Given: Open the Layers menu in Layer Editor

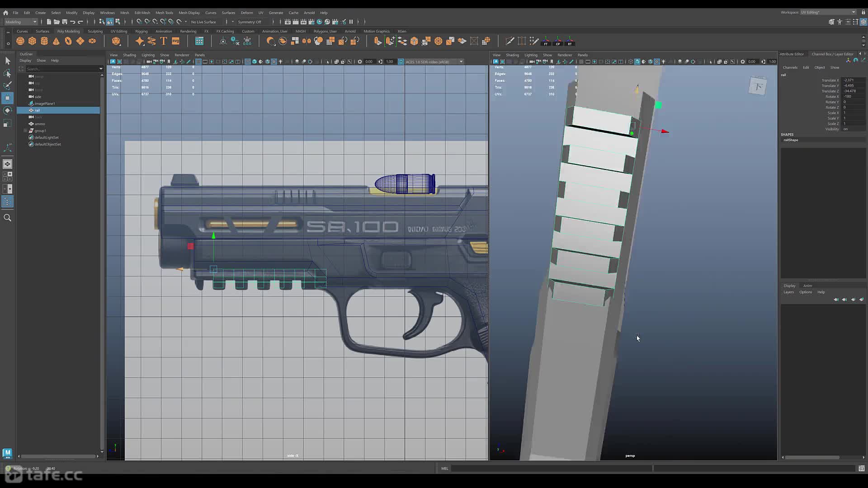Looking at the screenshot, I should 788,292.
